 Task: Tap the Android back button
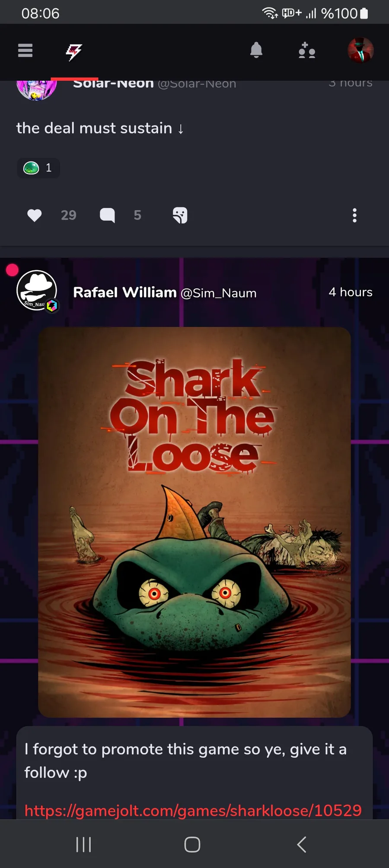click(302, 844)
